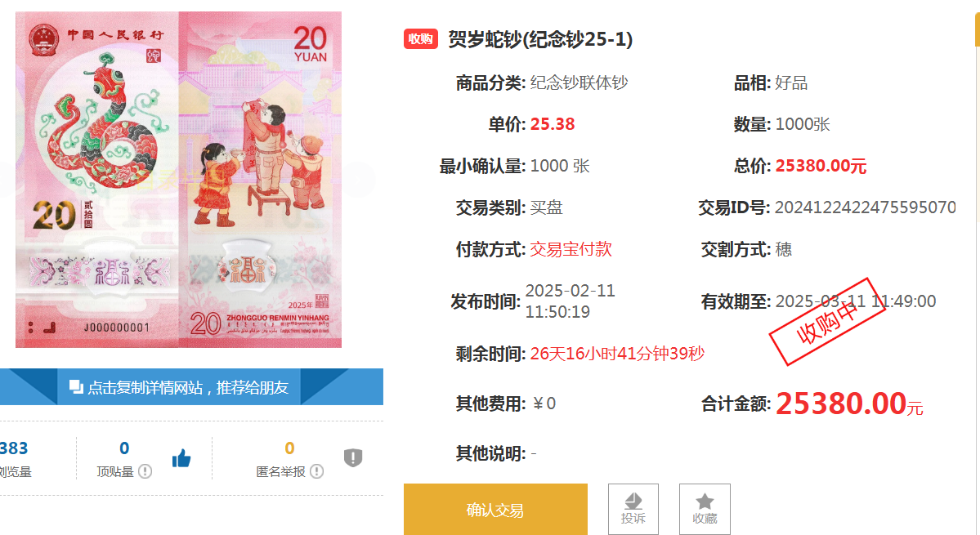
Task: Click the 投诉 complaint icon button
Action: click(633, 509)
